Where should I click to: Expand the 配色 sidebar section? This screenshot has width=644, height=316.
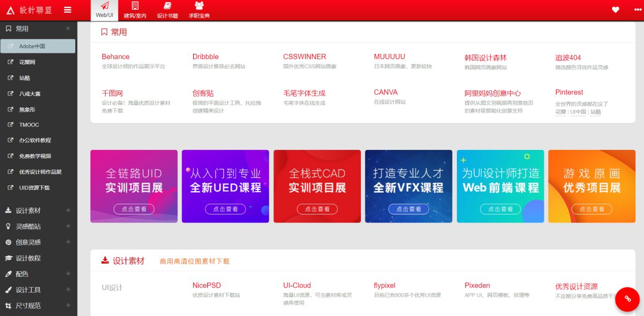68,274
